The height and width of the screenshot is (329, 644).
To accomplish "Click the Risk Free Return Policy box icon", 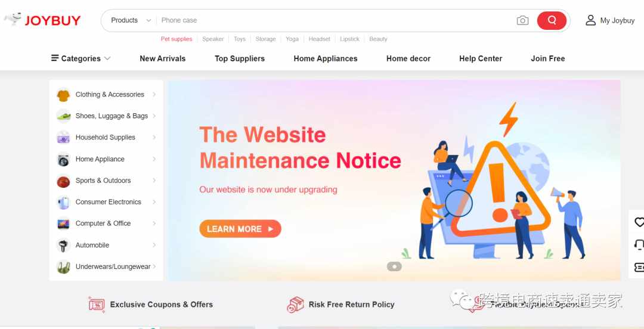I will click(x=295, y=305).
